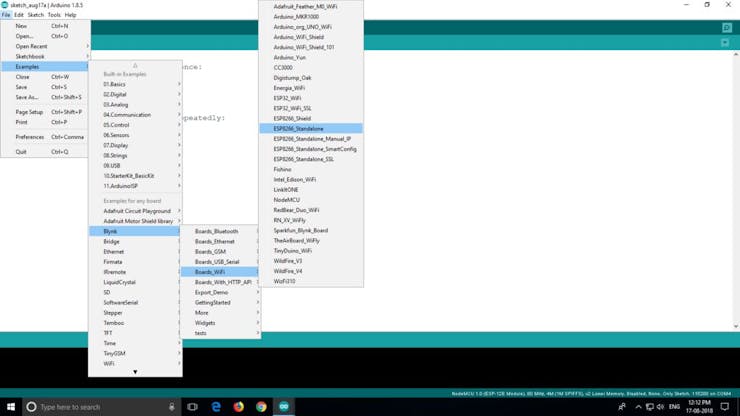Open the Boards_With_HTTP_API submenu
Image resolution: width=740 pixels, height=416 pixels.
220,282
